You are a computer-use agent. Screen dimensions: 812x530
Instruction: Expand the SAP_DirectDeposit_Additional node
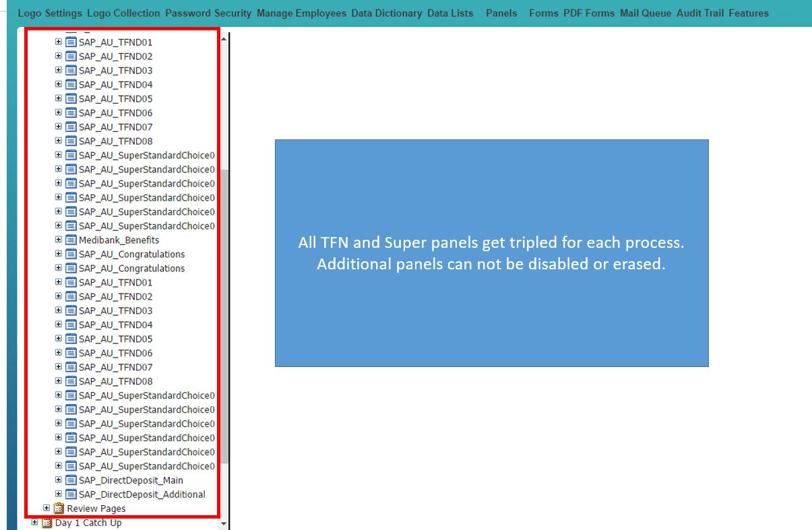pos(59,494)
